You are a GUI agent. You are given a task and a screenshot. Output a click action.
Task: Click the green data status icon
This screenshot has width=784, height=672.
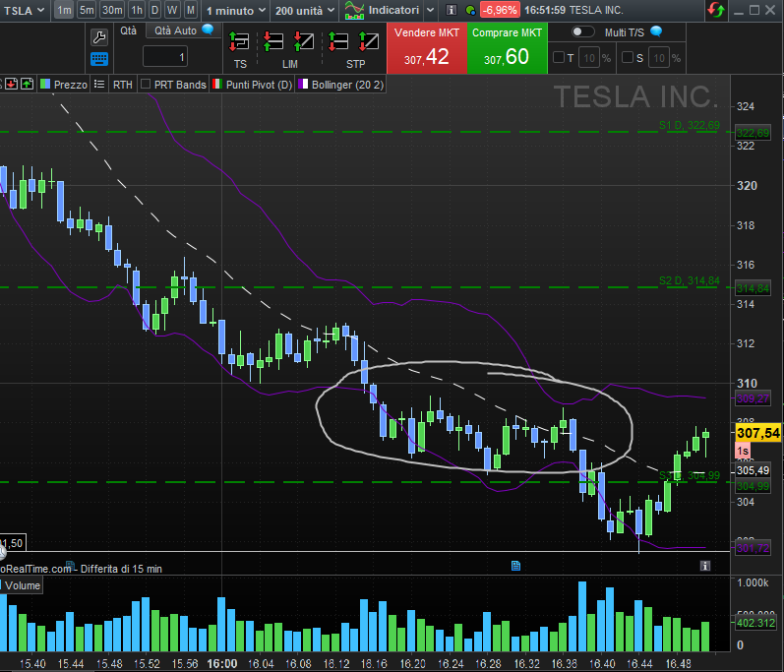point(470,10)
